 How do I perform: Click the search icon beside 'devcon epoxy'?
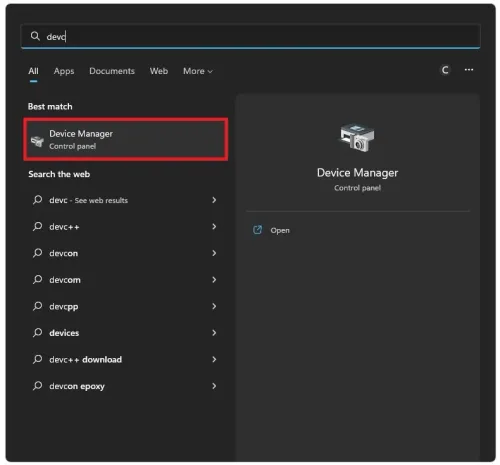37,386
